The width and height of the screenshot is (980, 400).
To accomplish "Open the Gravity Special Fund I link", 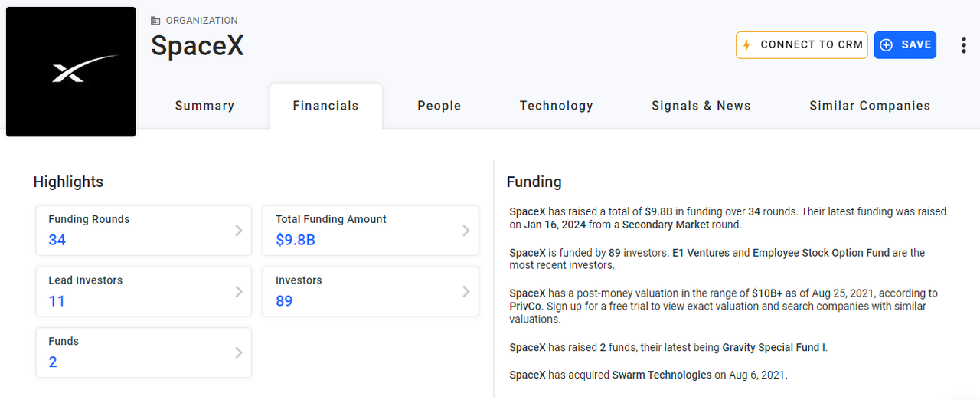I will point(773,347).
